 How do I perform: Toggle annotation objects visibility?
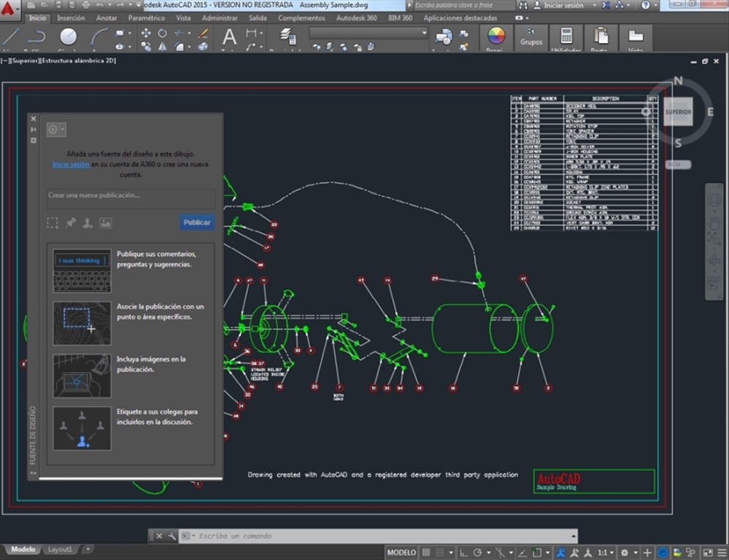coord(561,553)
